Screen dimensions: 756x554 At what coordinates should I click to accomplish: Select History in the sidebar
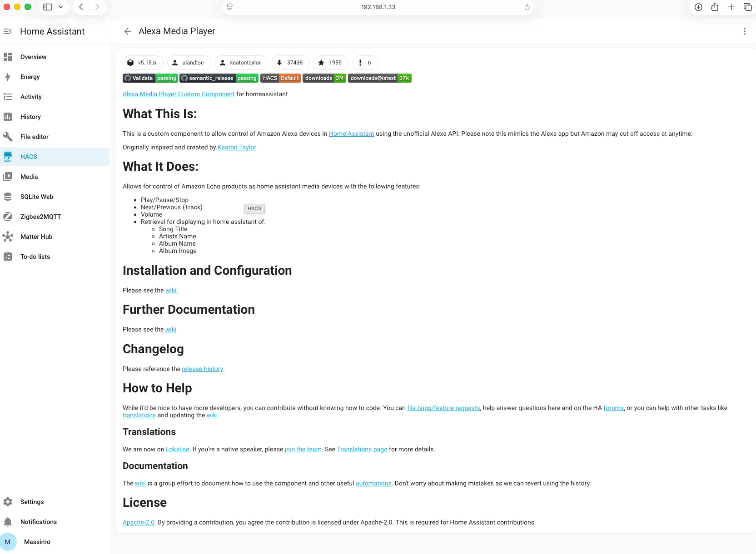click(x=55, y=117)
